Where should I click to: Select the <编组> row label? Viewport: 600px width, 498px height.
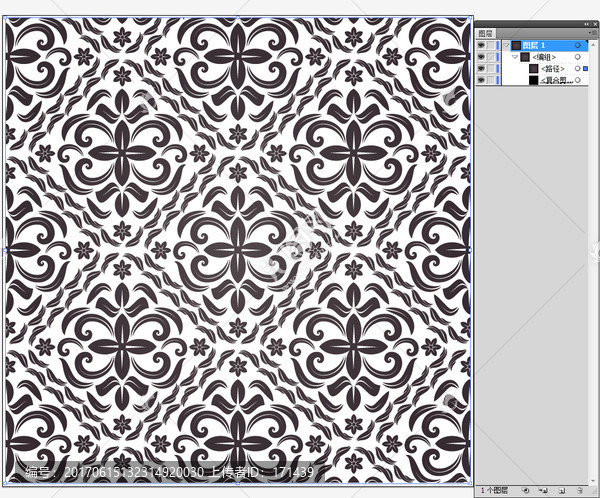point(544,57)
